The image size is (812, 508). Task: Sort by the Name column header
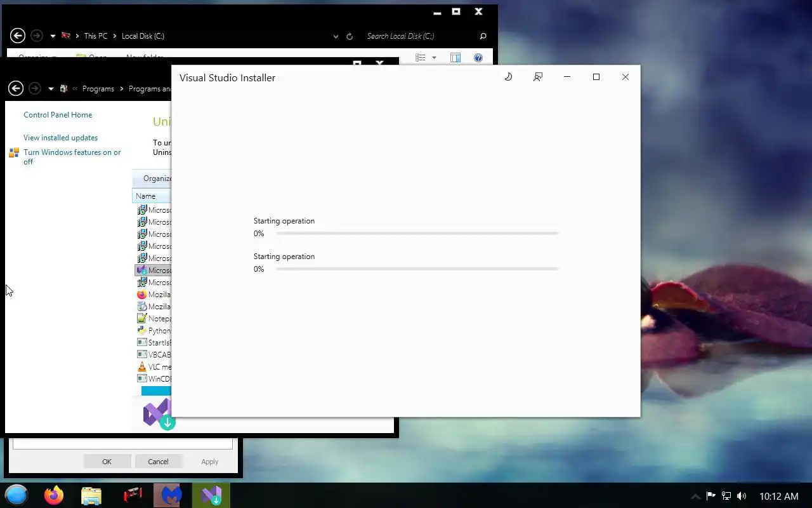coord(152,196)
